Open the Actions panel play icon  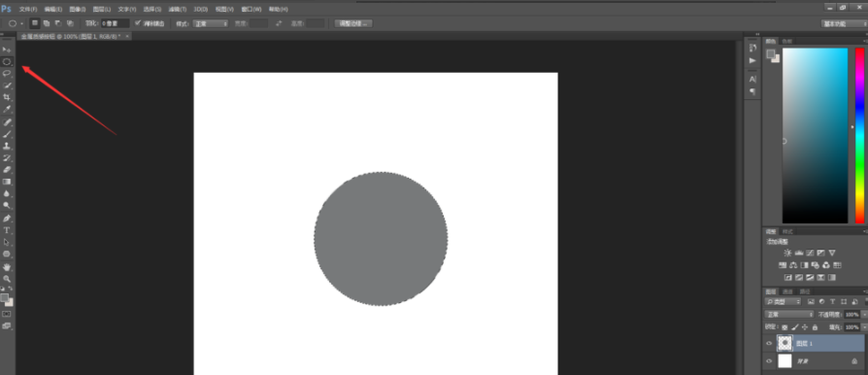pos(752,60)
